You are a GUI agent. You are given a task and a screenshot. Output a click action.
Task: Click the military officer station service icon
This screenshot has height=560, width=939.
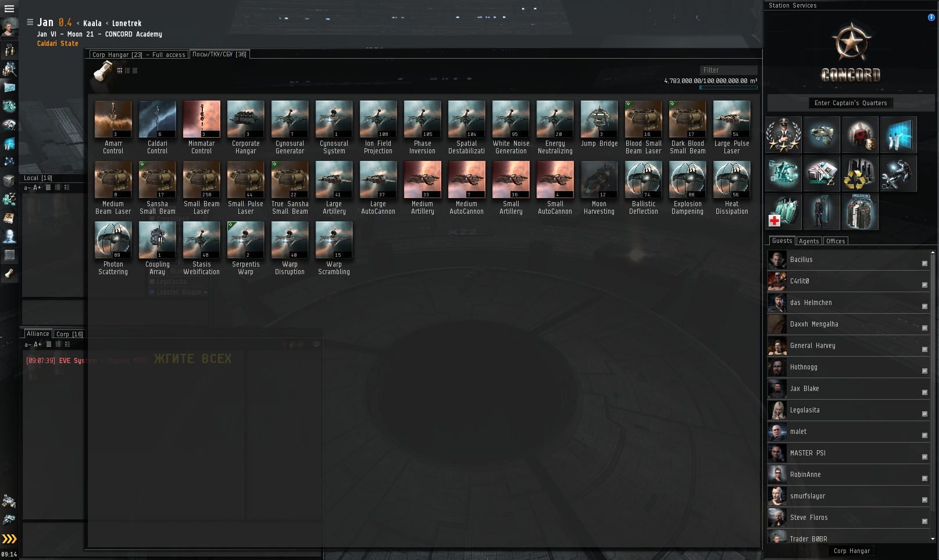(x=783, y=135)
